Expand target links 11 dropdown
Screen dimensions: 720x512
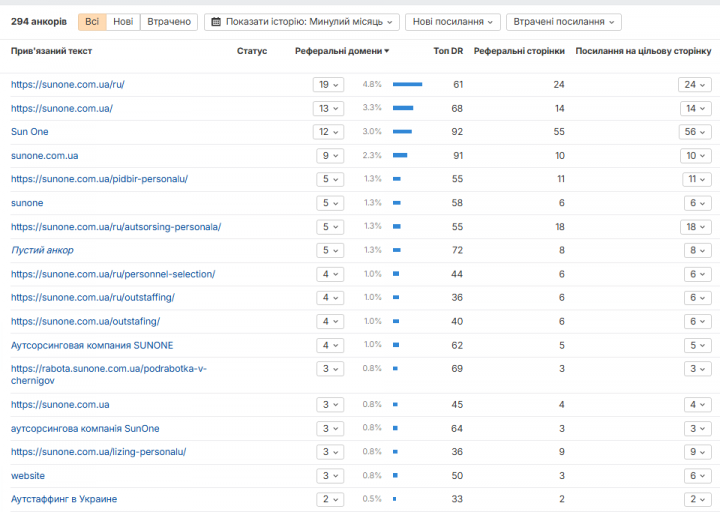(x=697, y=179)
